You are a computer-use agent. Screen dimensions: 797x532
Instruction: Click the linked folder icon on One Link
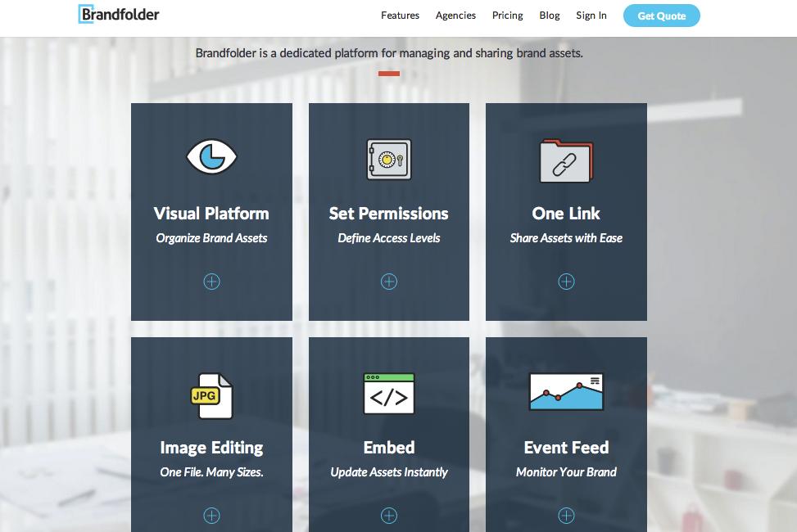pos(566,160)
